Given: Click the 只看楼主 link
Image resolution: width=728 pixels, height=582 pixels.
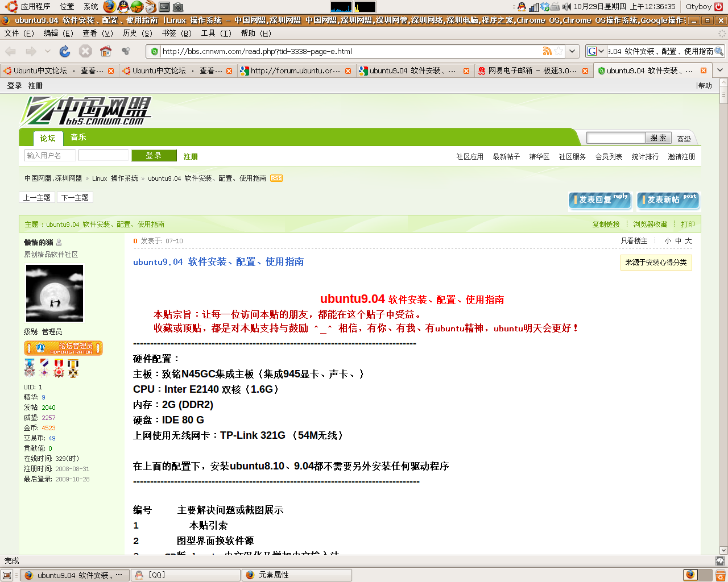Looking at the screenshot, I should [x=634, y=241].
